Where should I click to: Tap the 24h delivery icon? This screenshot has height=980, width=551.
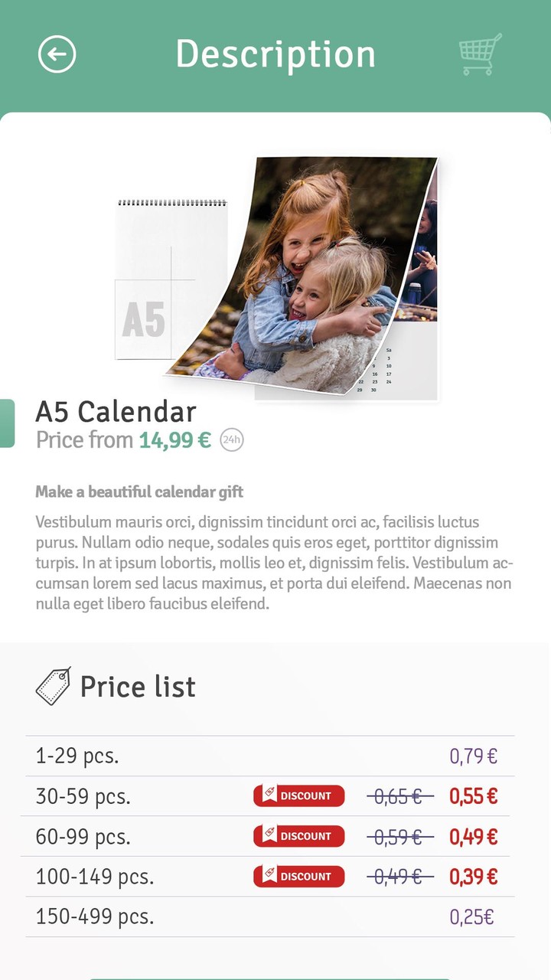tap(231, 440)
